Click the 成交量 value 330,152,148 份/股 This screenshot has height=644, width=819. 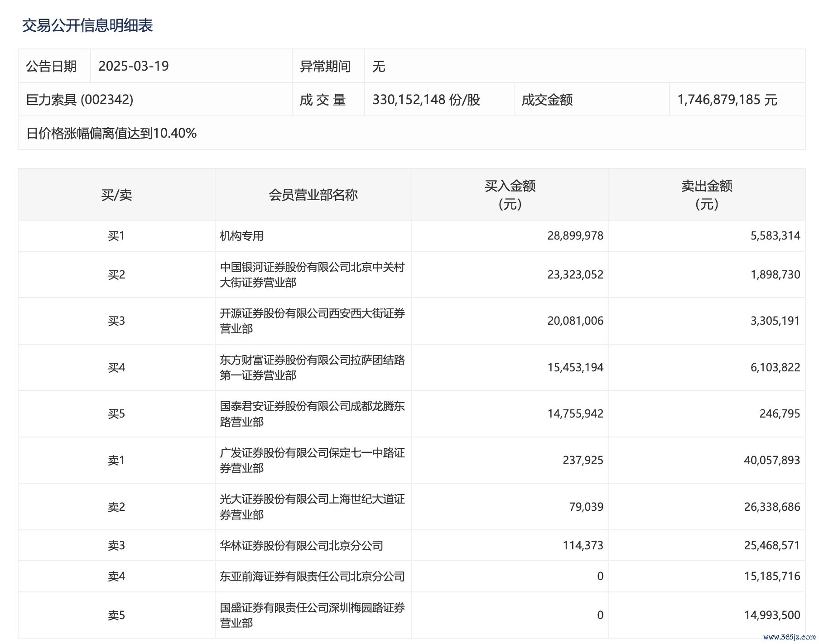pos(426,100)
